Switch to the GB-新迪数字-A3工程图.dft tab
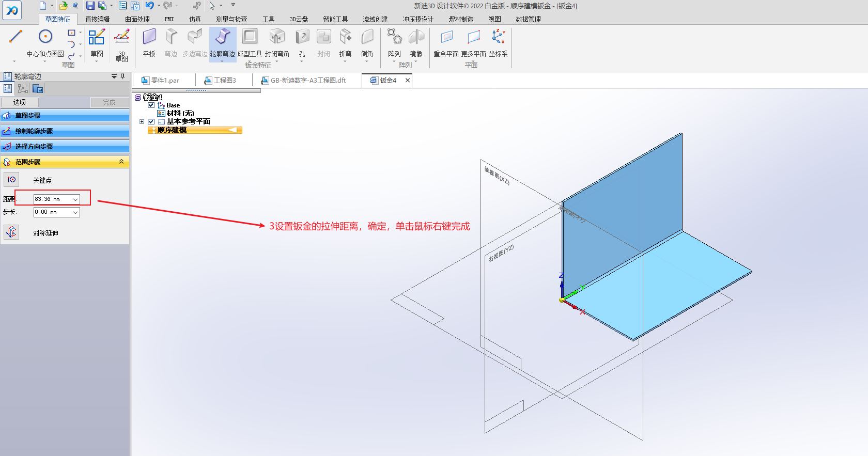868x456 pixels. click(x=308, y=81)
